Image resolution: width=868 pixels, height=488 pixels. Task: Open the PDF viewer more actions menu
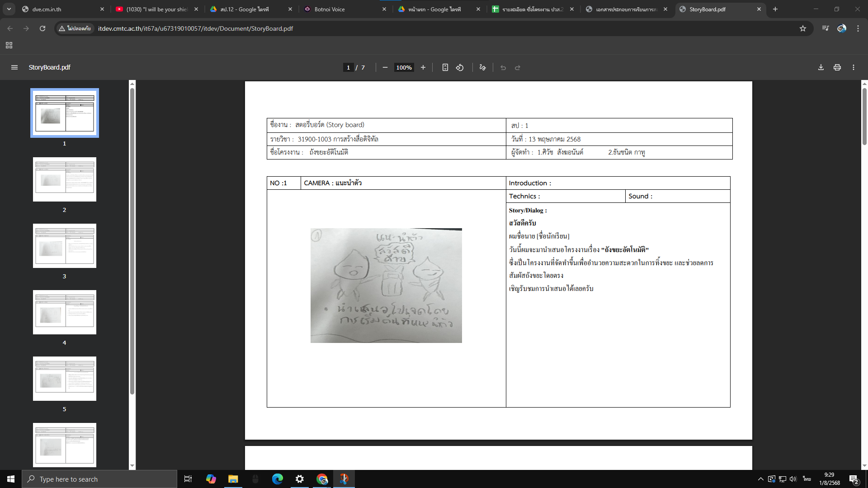[854, 67]
